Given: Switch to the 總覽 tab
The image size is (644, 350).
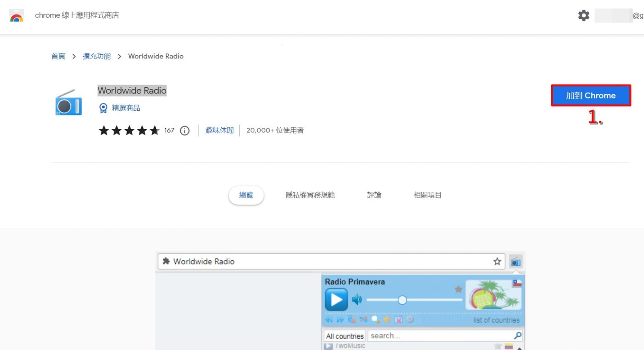Looking at the screenshot, I should pyautogui.click(x=246, y=195).
